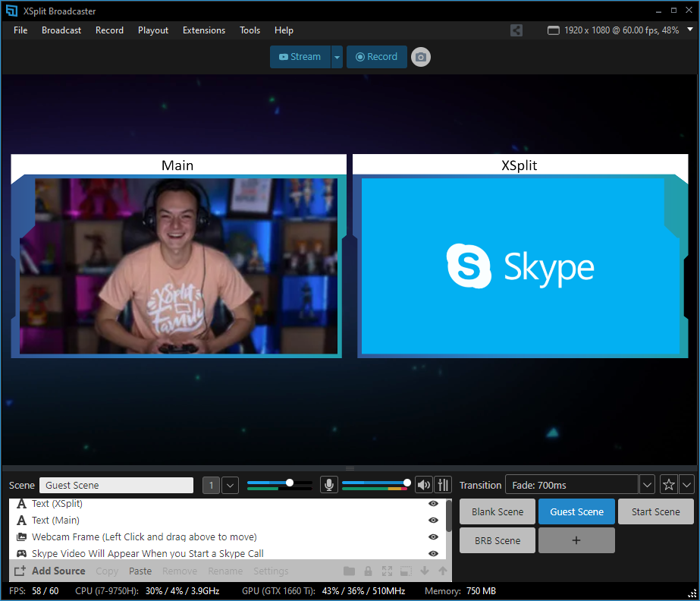Hide the Text (Main) source

coord(433,520)
